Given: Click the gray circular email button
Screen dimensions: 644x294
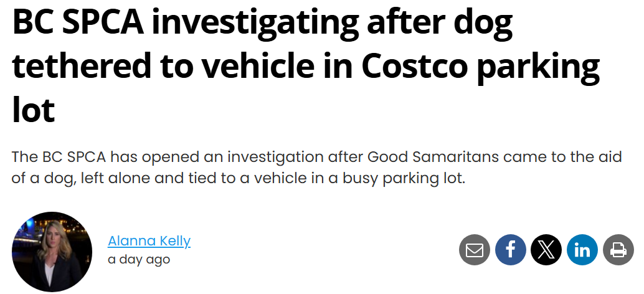Looking at the screenshot, I should point(475,250).
